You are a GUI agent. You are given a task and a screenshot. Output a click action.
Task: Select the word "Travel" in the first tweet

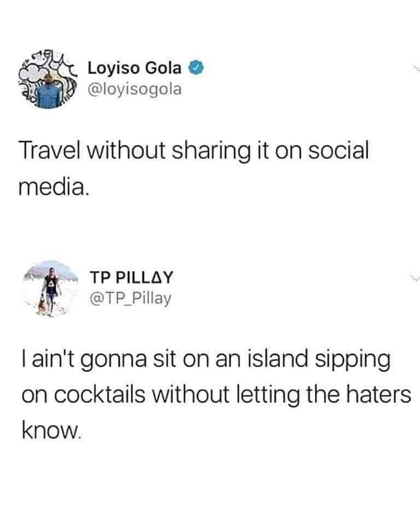[50, 150]
